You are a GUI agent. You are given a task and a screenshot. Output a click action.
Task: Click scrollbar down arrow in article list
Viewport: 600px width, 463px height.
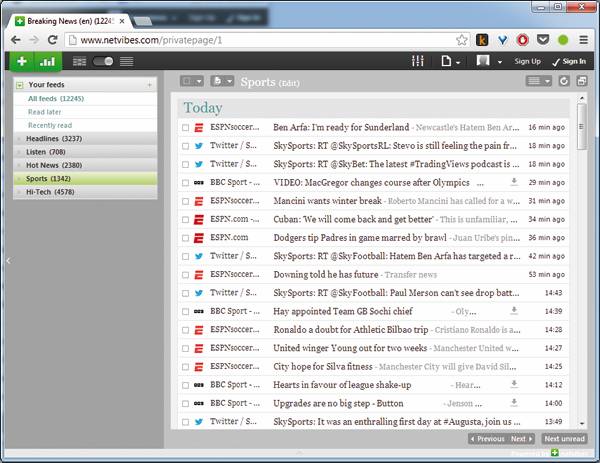click(x=582, y=424)
